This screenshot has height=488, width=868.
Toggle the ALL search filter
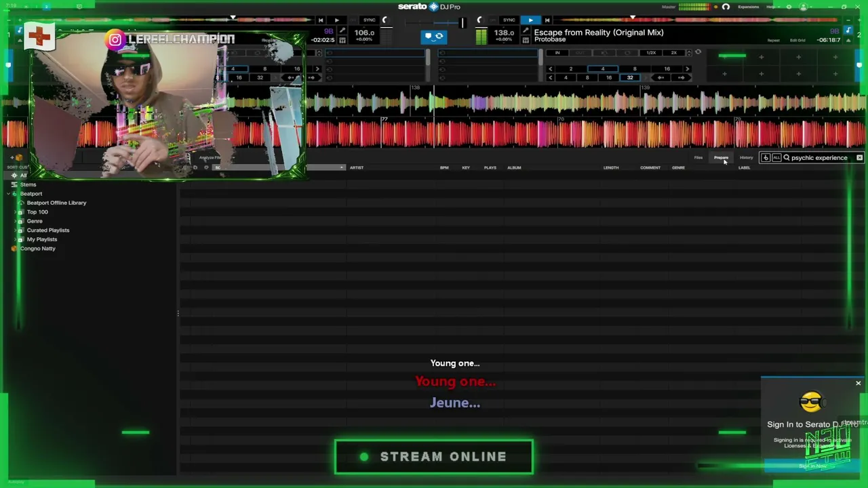click(776, 158)
